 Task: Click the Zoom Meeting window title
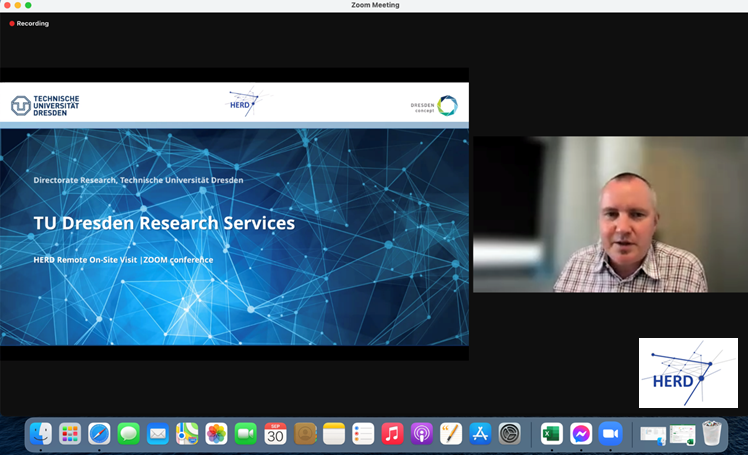pos(375,5)
